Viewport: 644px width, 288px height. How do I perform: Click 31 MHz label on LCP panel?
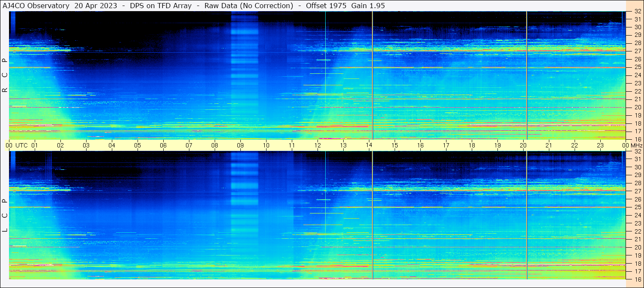click(x=638, y=159)
